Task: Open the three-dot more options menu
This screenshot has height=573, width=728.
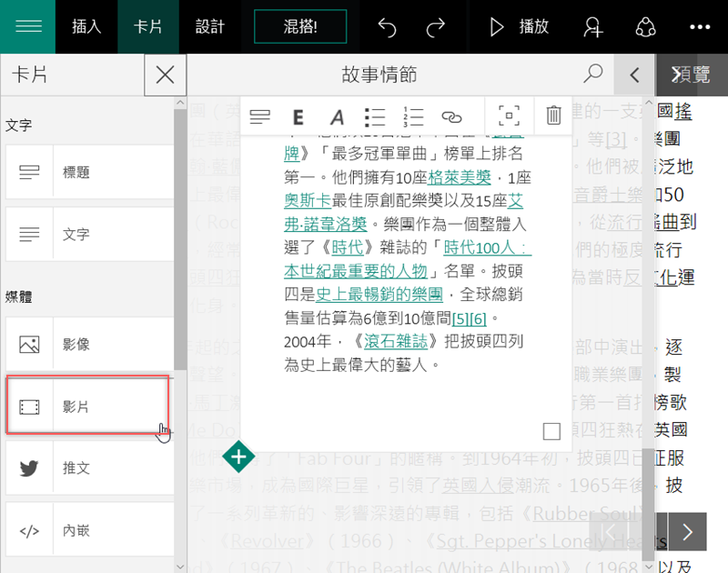Action: click(x=699, y=27)
